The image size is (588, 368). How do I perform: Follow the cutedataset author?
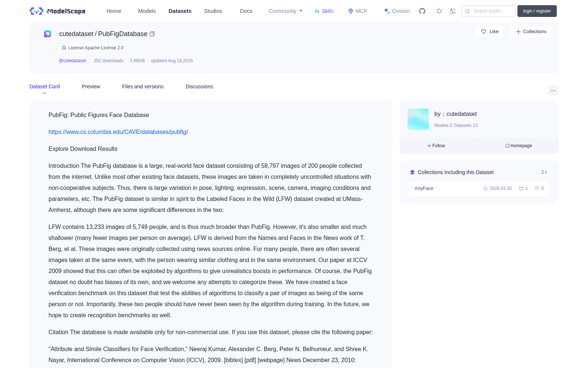(x=436, y=146)
